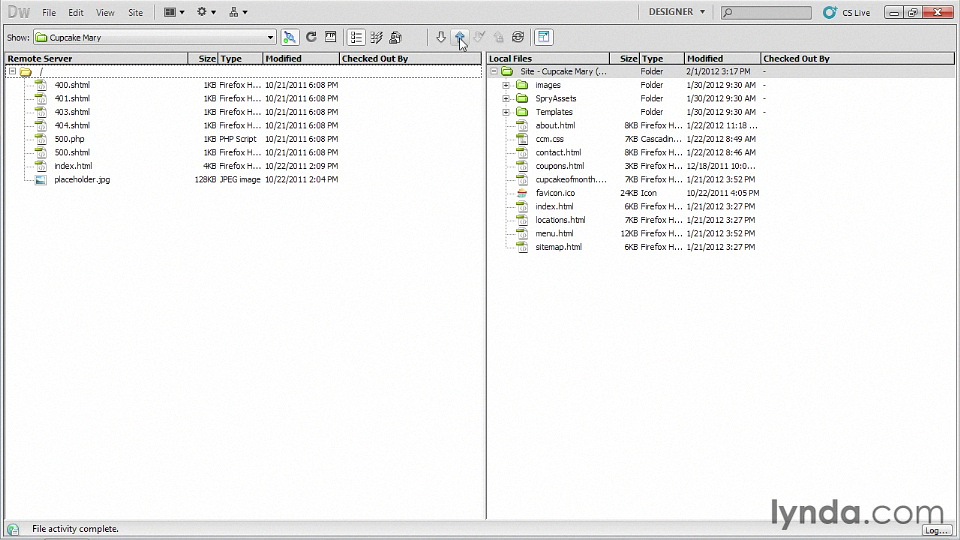Open the Site menu

coord(135,12)
